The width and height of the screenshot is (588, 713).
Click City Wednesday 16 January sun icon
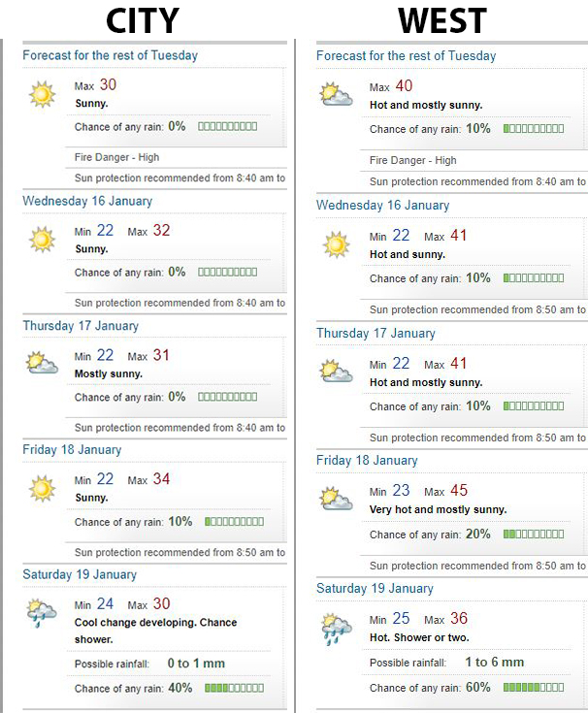pos(42,239)
